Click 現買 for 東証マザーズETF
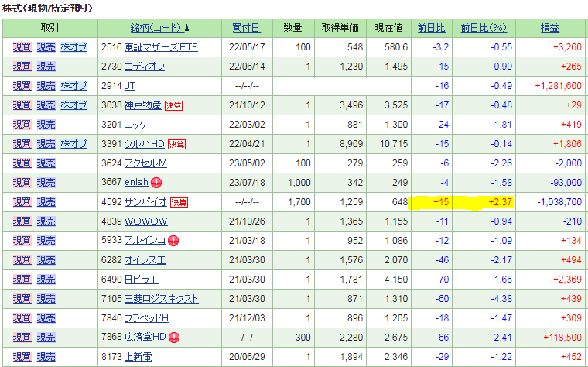Image resolution: width=588 pixels, height=367 pixels. tap(22, 47)
